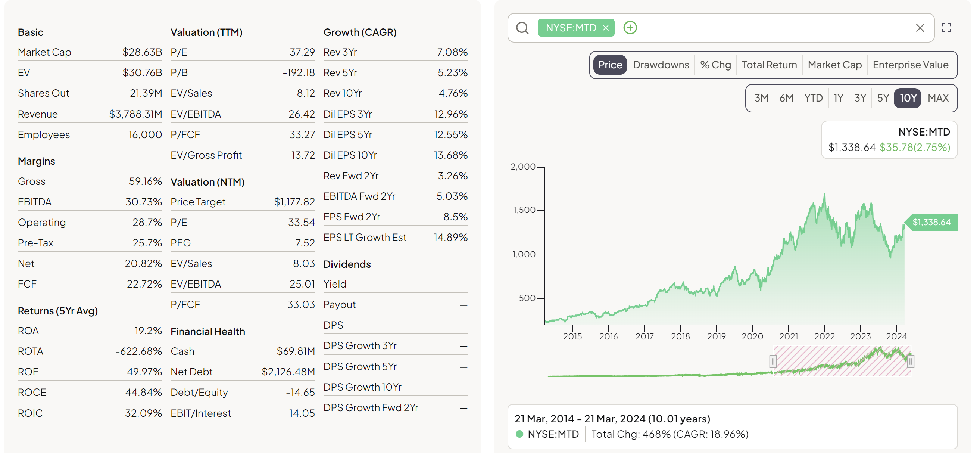Select the Price chart mode

point(610,65)
